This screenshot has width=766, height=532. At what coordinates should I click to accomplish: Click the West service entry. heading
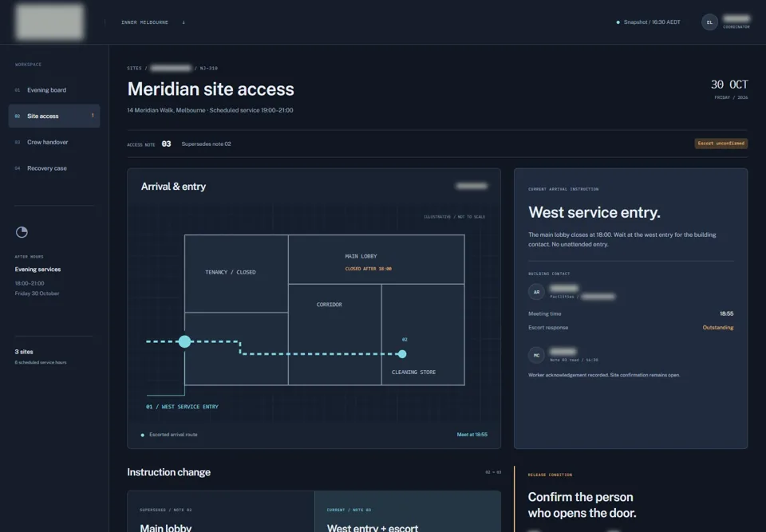coord(594,212)
